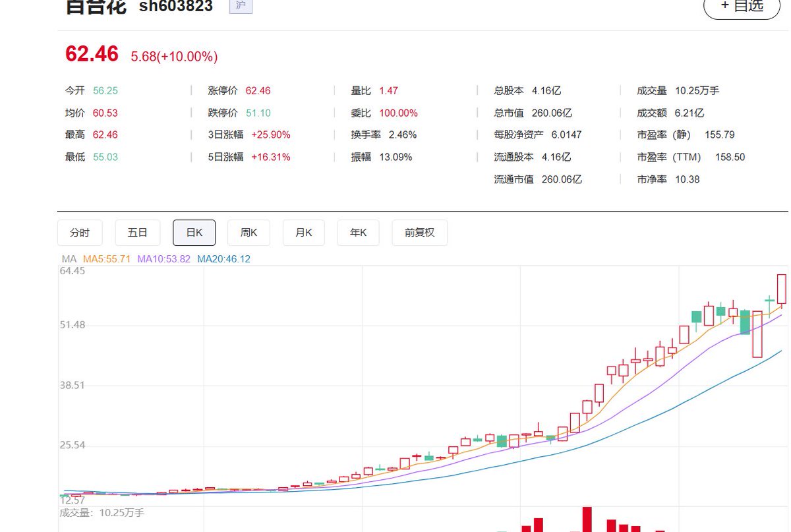
Task: Click the 市净率 value 10.38
Action: (x=688, y=179)
